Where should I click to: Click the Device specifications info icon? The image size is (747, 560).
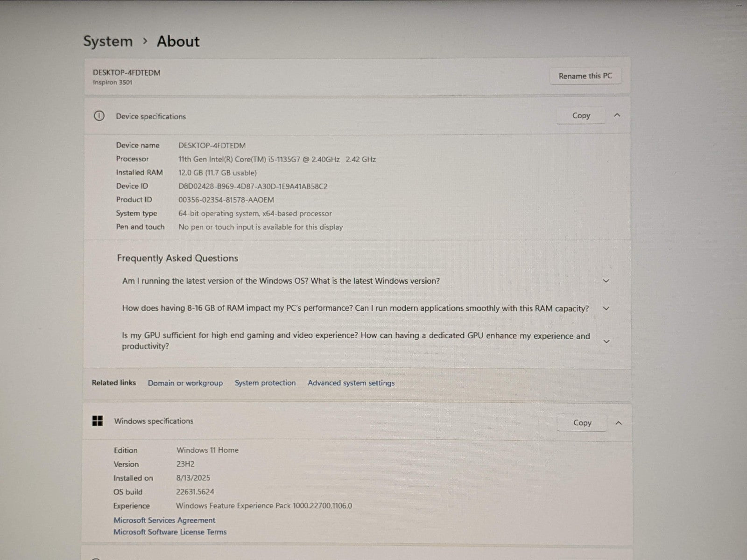point(99,116)
